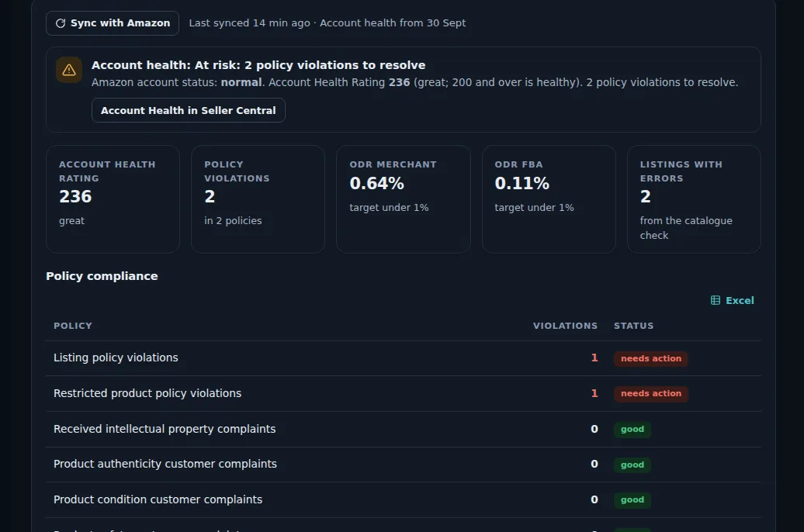Screen dimensions: 804x532
Task: Click 'from the catalogue check' caption
Action: tap(686, 228)
